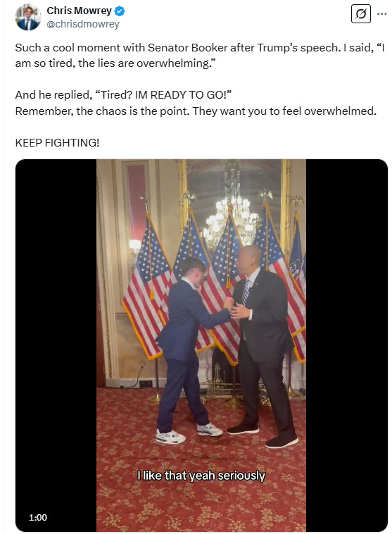Click the blue verified badge
The height and width of the screenshot is (534, 392).
(x=120, y=11)
